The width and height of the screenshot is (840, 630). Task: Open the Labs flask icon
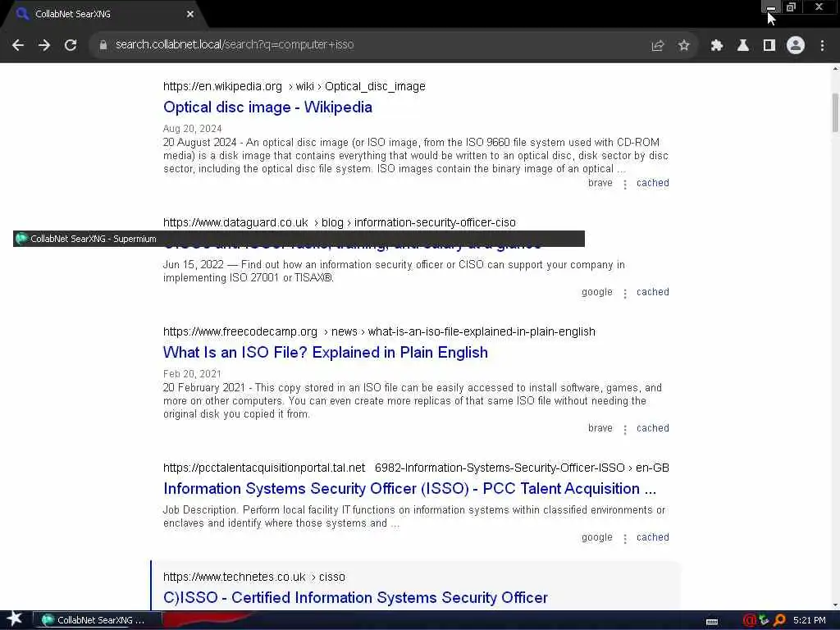(743, 46)
